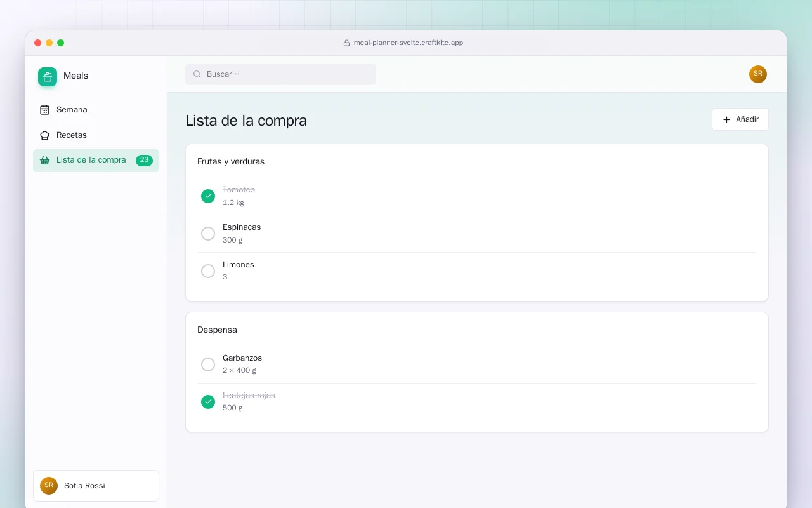Click the plus icon on Añadir button
The height and width of the screenshot is (508, 812).
coord(727,119)
